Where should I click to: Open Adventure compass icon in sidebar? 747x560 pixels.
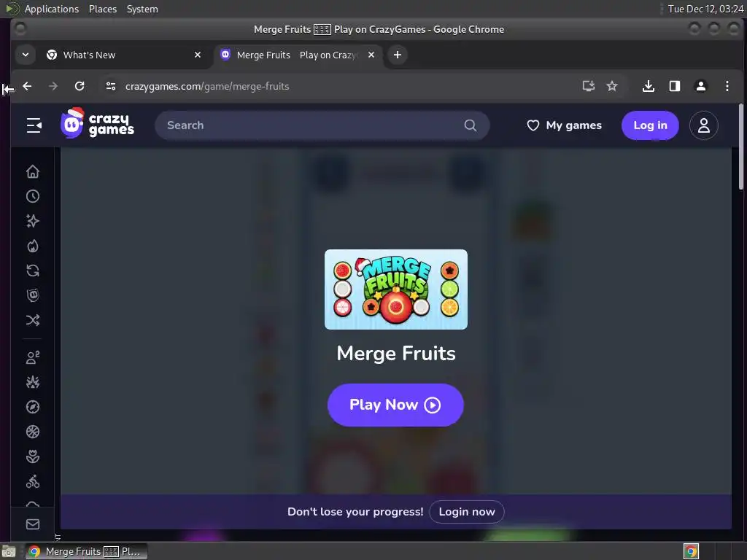pyautogui.click(x=32, y=407)
